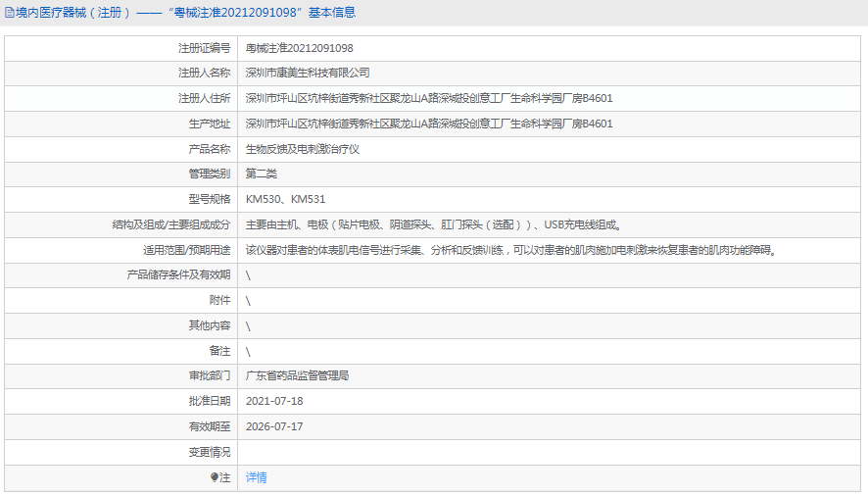
Task: Select the company name 深圳市康美生科技有限公司
Action: (308, 73)
